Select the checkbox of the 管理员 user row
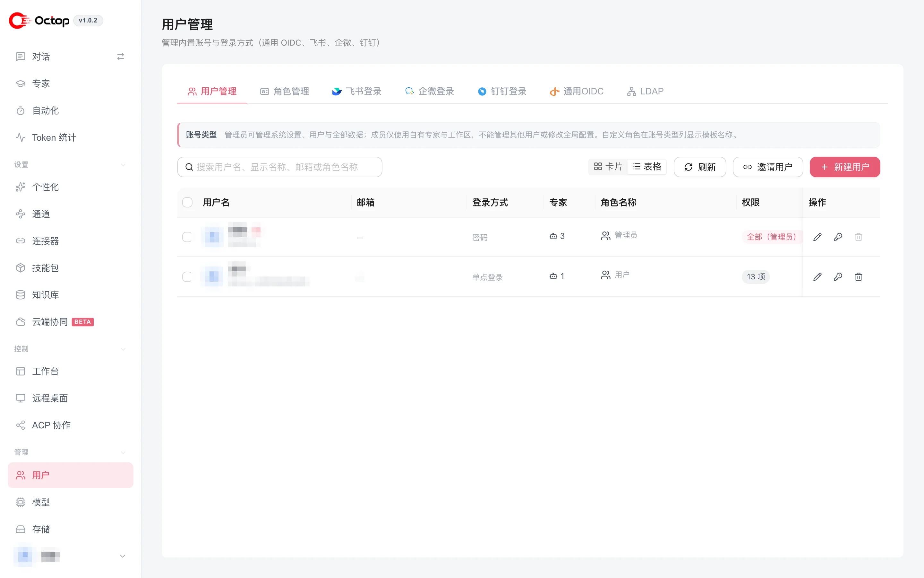This screenshot has width=924, height=578. pos(187,237)
